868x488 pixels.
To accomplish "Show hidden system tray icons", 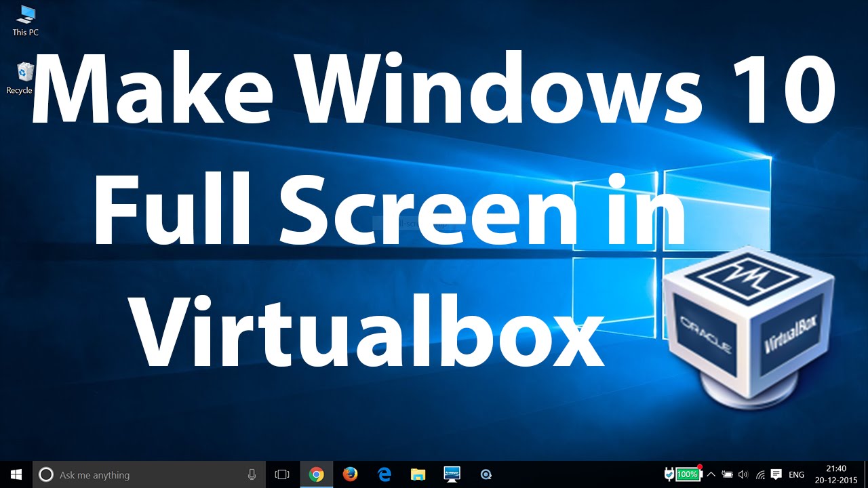I will tap(711, 474).
